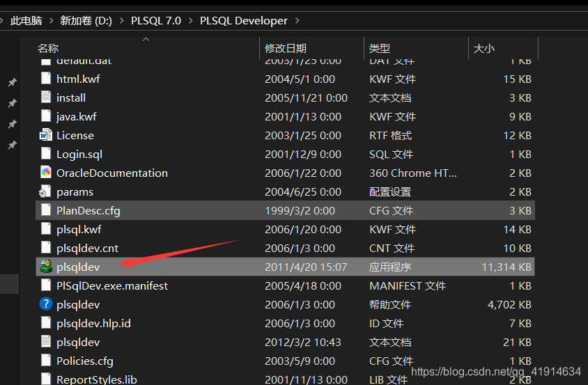The width and height of the screenshot is (588, 385).
Task: Click the html.kwf file icon
Action: click(46, 79)
